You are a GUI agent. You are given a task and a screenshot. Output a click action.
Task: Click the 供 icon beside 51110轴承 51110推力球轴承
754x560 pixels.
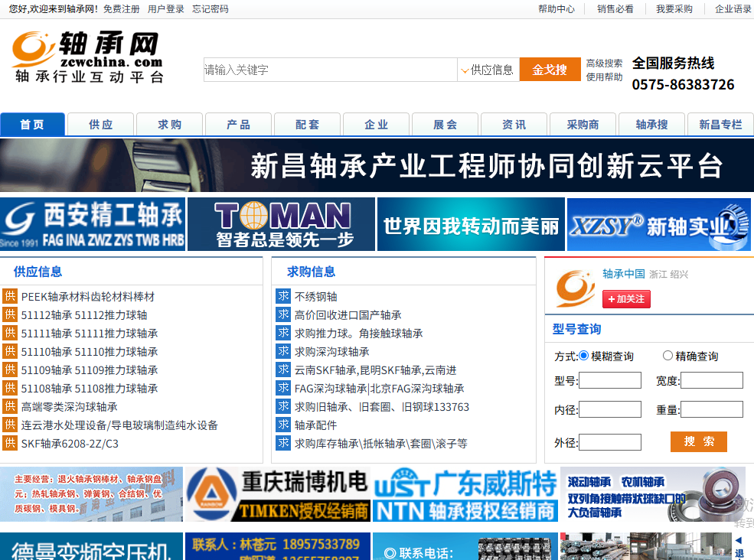10,351
